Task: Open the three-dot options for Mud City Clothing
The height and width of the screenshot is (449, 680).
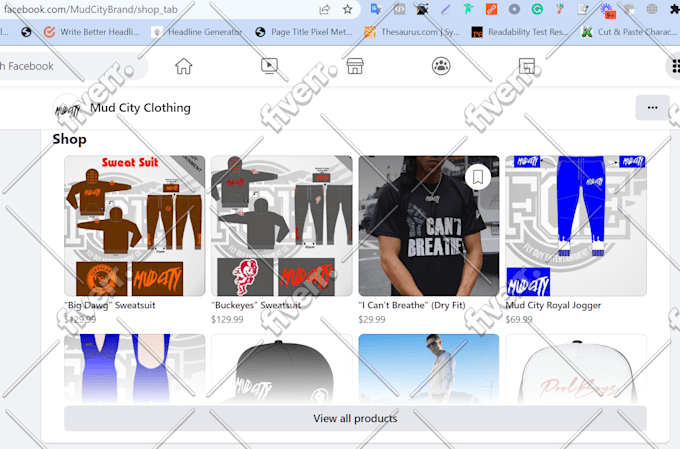Action: tap(652, 108)
